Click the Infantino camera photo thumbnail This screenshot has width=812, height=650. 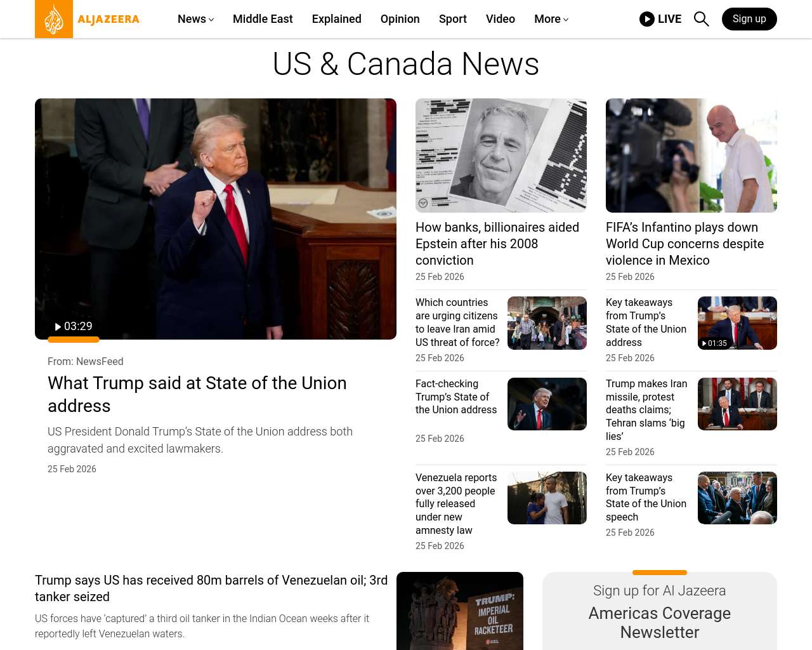(x=691, y=156)
